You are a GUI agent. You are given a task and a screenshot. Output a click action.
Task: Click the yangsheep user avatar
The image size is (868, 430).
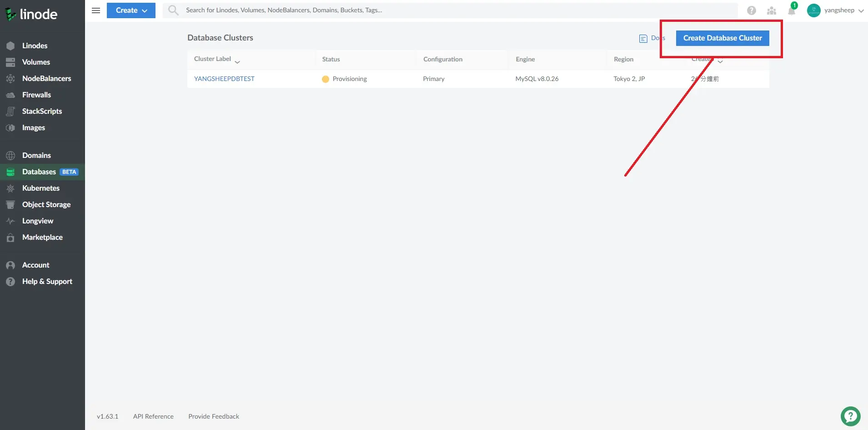click(814, 10)
